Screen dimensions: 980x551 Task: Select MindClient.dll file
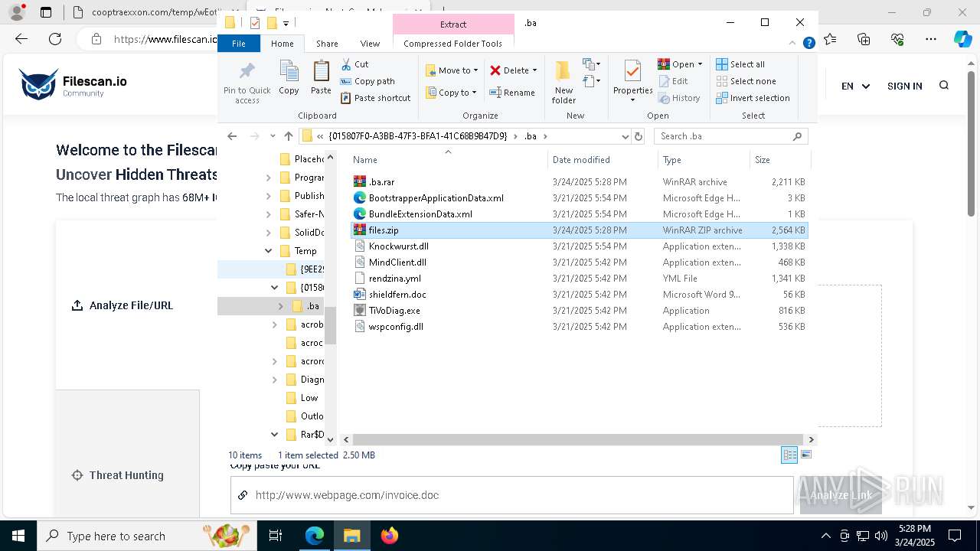click(x=579, y=262)
